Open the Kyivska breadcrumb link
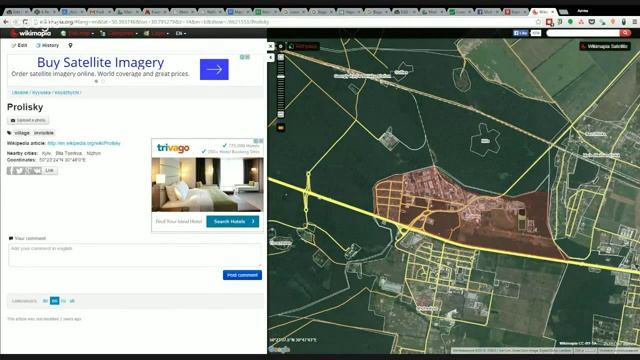Screen dimensions: 640x360 tap(41, 93)
